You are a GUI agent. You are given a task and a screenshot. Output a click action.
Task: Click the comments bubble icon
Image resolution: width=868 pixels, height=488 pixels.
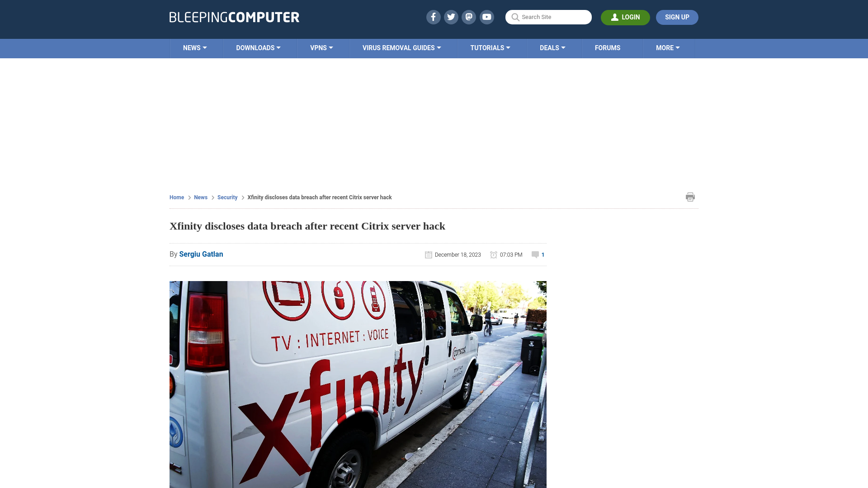tap(535, 254)
